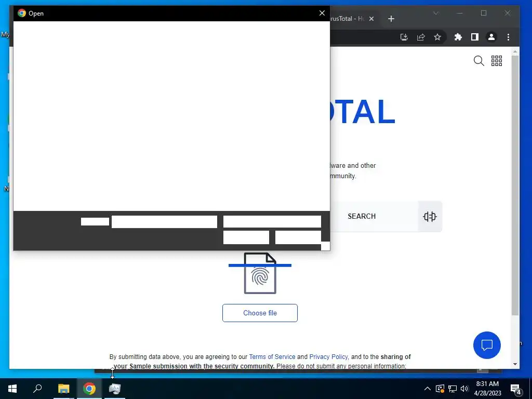Image resolution: width=532 pixels, height=399 pixels.
Task: Open the notification center icon
Action: 516,389
